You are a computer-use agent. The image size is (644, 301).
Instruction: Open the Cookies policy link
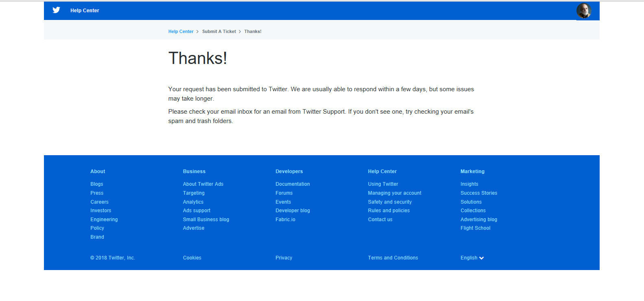[192, 258]
